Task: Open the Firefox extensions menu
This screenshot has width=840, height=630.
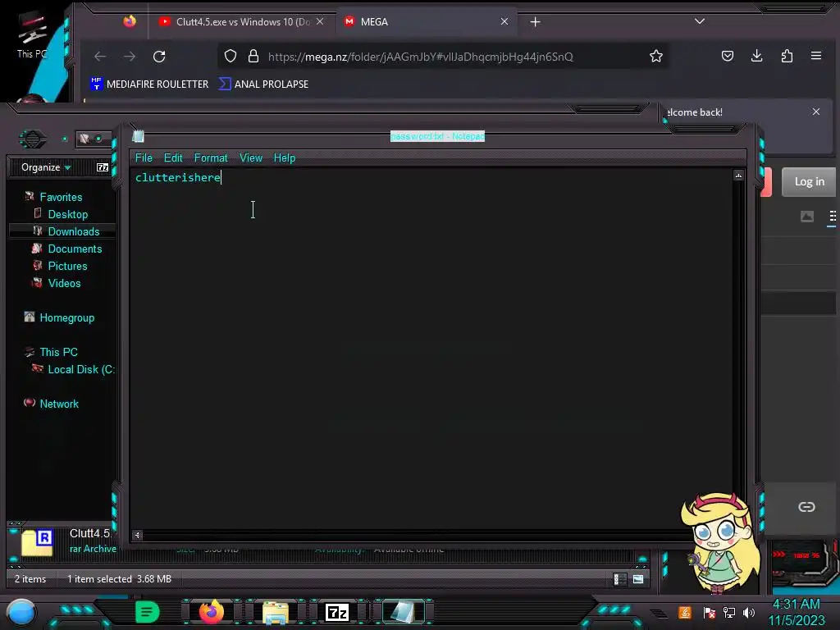Action: (787, 56)
